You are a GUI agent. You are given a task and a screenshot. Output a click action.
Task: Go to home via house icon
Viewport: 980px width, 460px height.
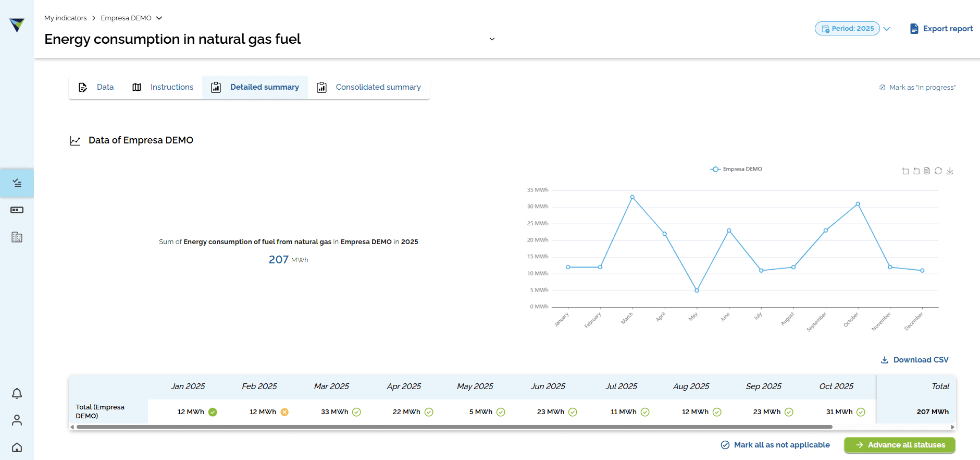point(17,447)
